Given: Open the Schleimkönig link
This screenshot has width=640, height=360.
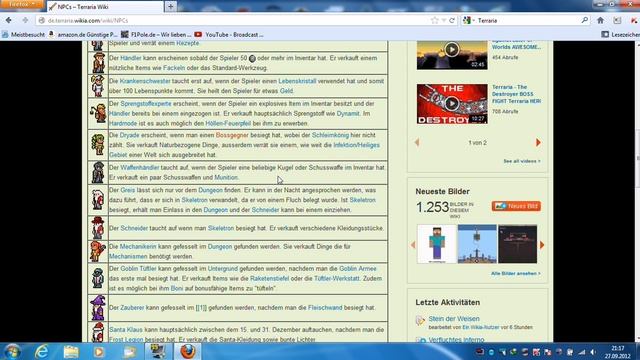Looking at the screenshot, I should [x=330, y=135].
